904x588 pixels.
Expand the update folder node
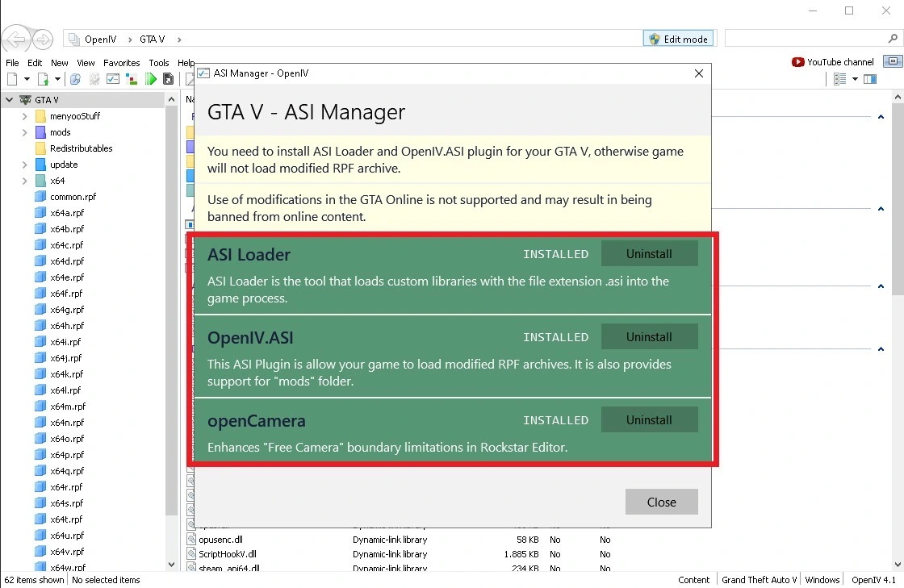pos(24,164)
